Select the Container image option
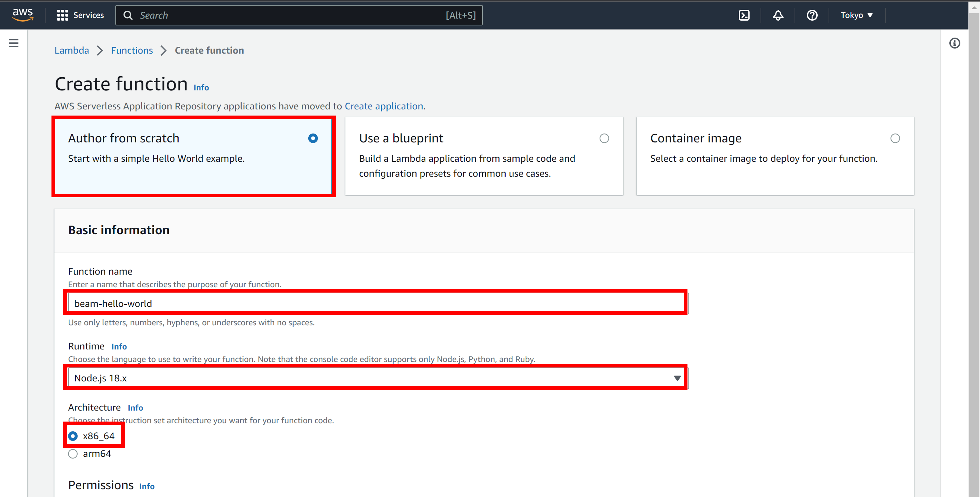The image size is (980, 497). (895, 138)
